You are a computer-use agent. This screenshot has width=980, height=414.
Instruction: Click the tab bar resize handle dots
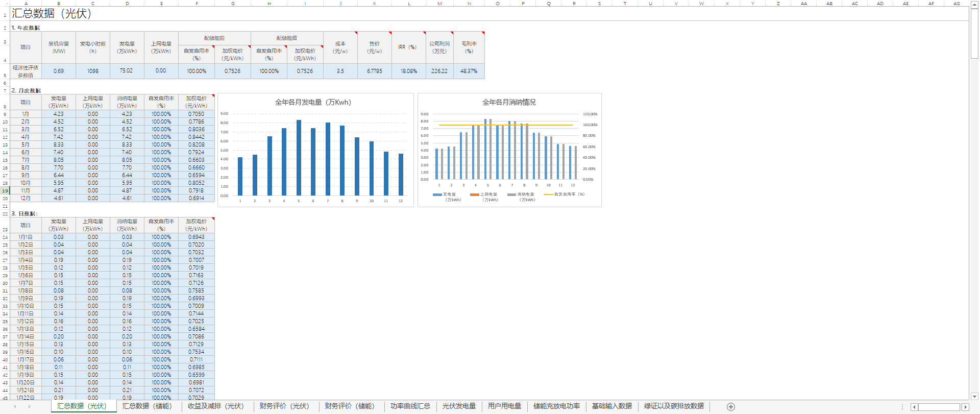pyautogui.click(x=902, y=407)
